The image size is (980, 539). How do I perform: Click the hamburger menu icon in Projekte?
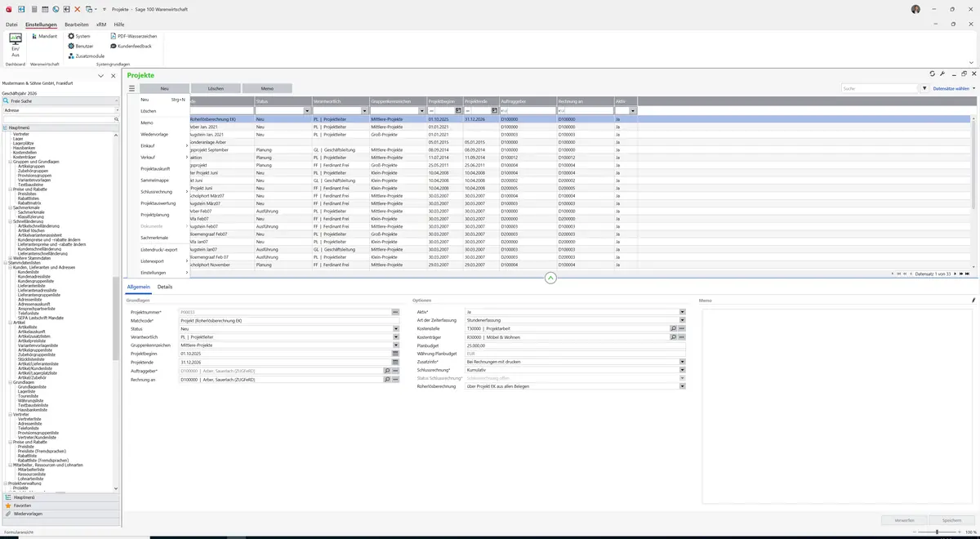[131, 88]
